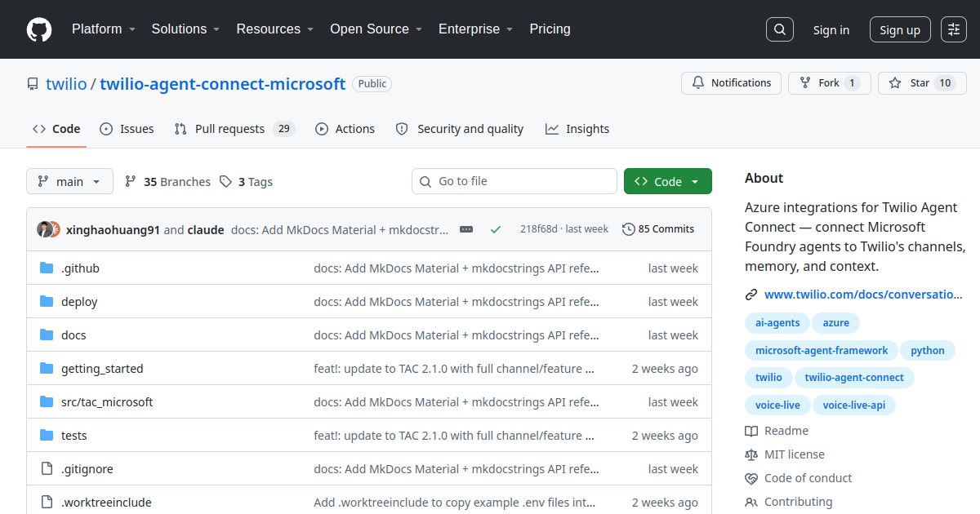The height and width of the screenshot is (514, 980).
Task: Click the Sign in link
Action: click(831, 30)
